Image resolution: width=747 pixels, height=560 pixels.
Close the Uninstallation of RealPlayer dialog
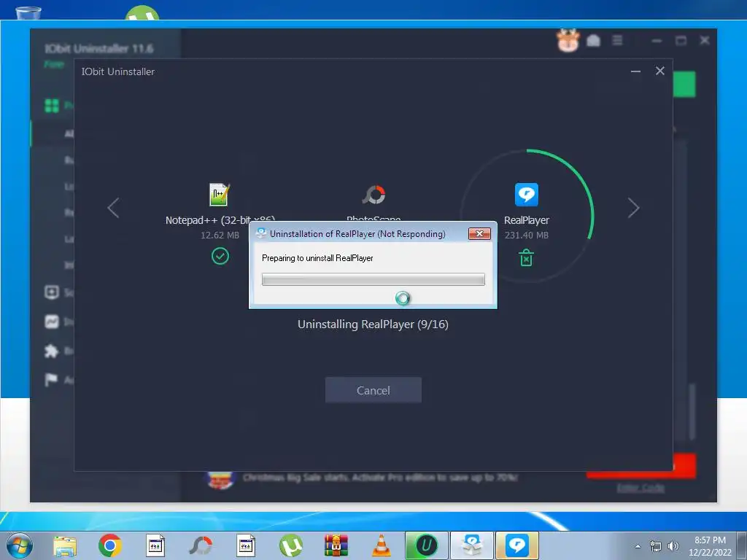479,233
